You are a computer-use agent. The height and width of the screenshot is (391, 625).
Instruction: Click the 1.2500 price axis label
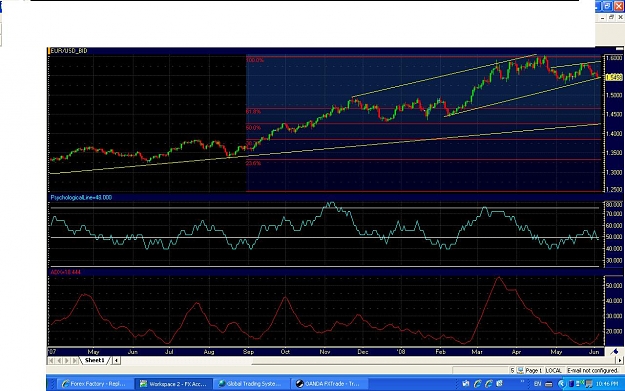point(614,190)
